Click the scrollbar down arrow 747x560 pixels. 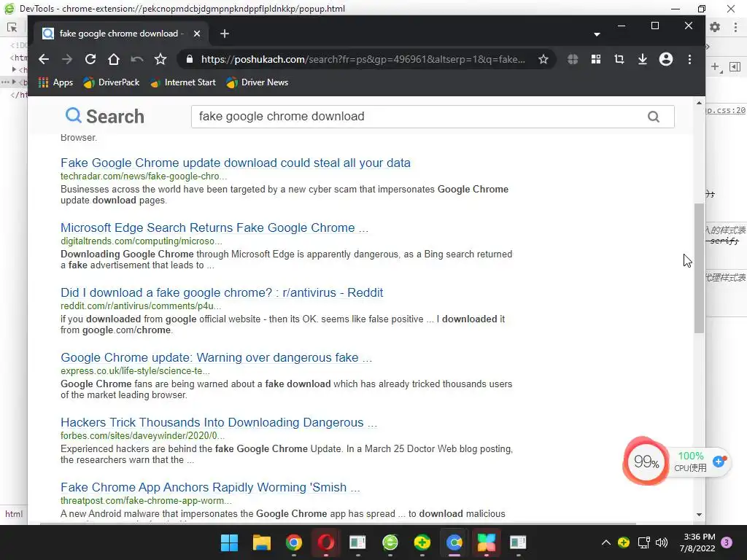[699, 514]
